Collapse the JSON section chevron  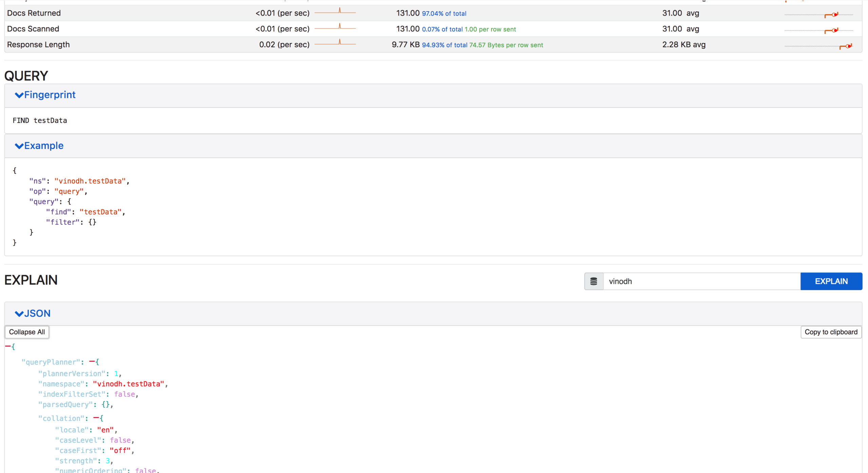[19, 314]
